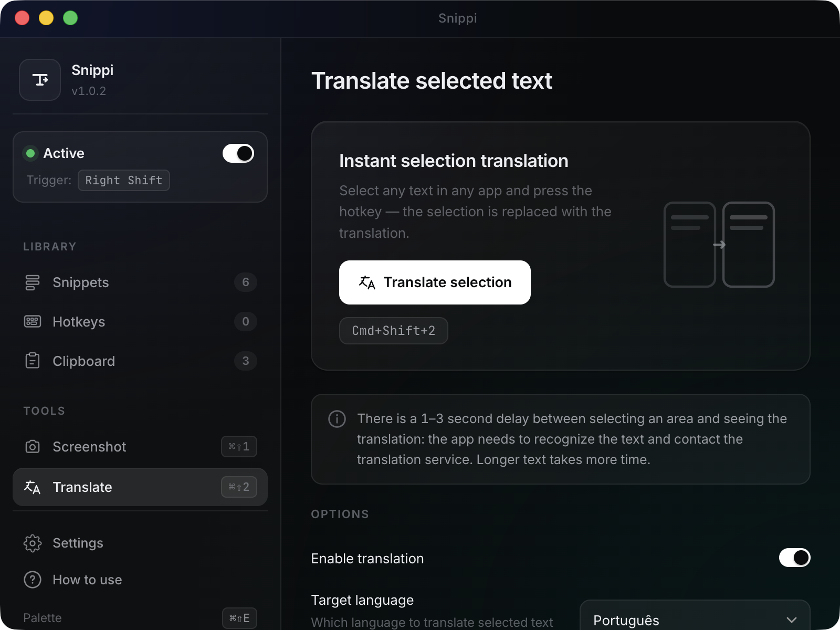Click the Snippi window title
840x630 pixels.
tap(458, 18)
